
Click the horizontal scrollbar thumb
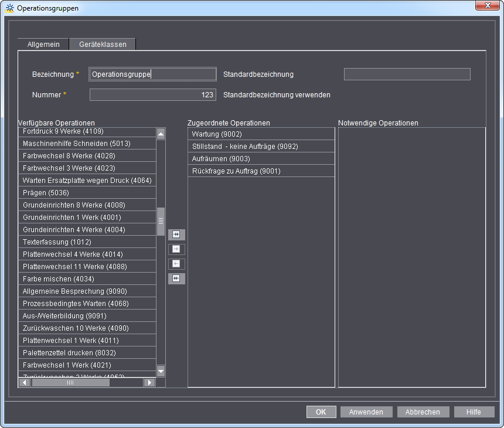(70, 382)
